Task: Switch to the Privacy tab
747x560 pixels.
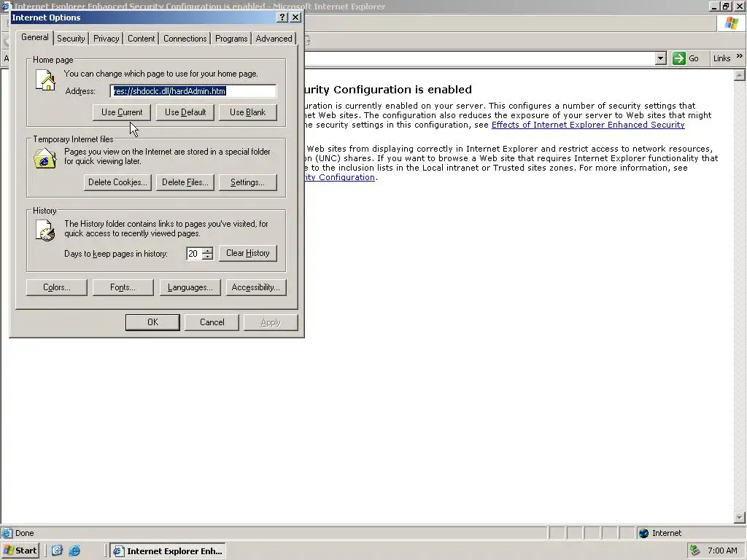Action: 107,39
